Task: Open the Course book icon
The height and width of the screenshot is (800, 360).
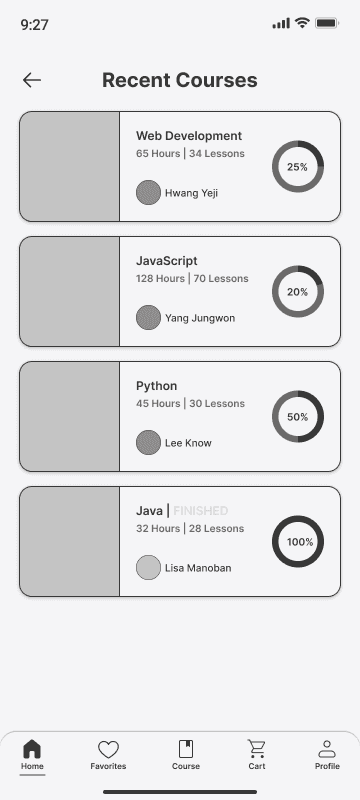Action: pos(186,749)
